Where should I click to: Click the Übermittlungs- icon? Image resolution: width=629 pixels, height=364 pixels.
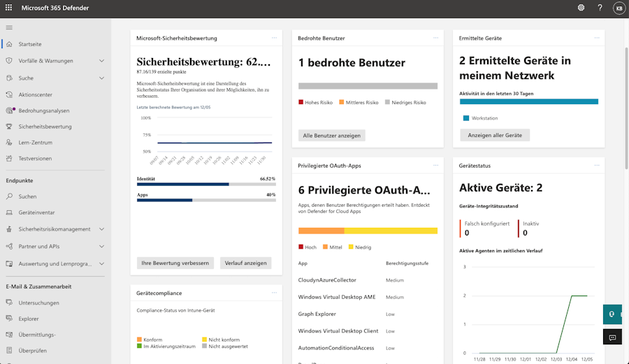pos(9,335)
